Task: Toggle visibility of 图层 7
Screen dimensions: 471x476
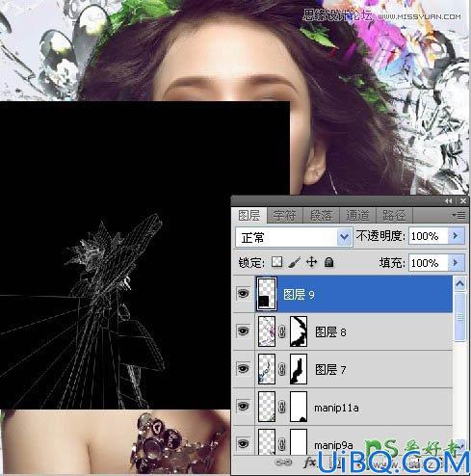Action: 243,368
